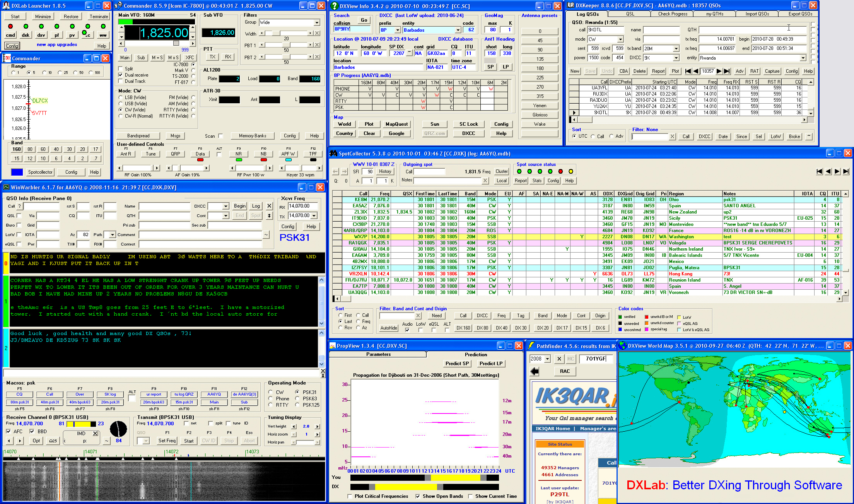Enable Dual Track in Commander

click(x=121, y=81)
